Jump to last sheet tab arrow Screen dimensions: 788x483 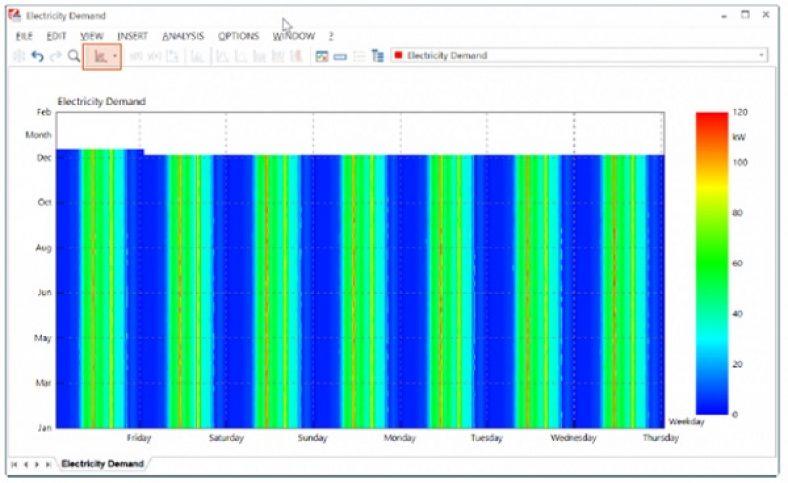click(47, 465)
